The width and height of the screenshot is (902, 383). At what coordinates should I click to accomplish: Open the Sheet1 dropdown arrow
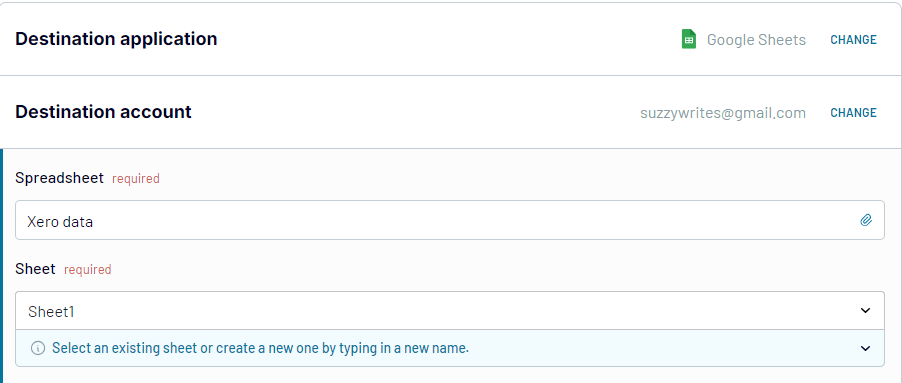(x=865, y=311)
